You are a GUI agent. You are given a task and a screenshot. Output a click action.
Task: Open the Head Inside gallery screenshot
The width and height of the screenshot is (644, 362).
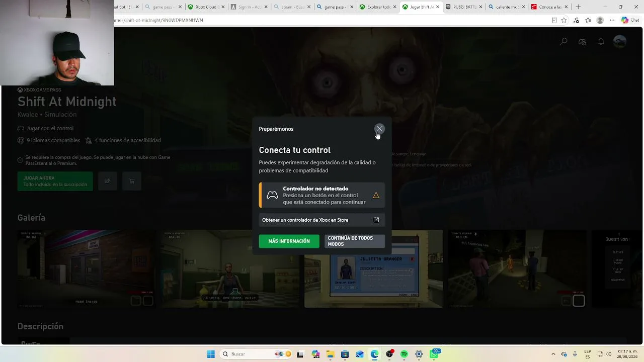click(x=87, y=269)
